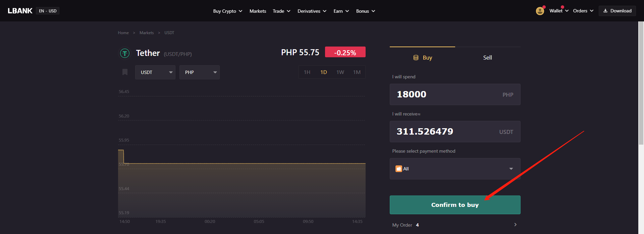Viewport: 644px width, 234px height.
Task: Expand the Buy Crypto menu
Action: pyautogui.click(x=228, y=11)
